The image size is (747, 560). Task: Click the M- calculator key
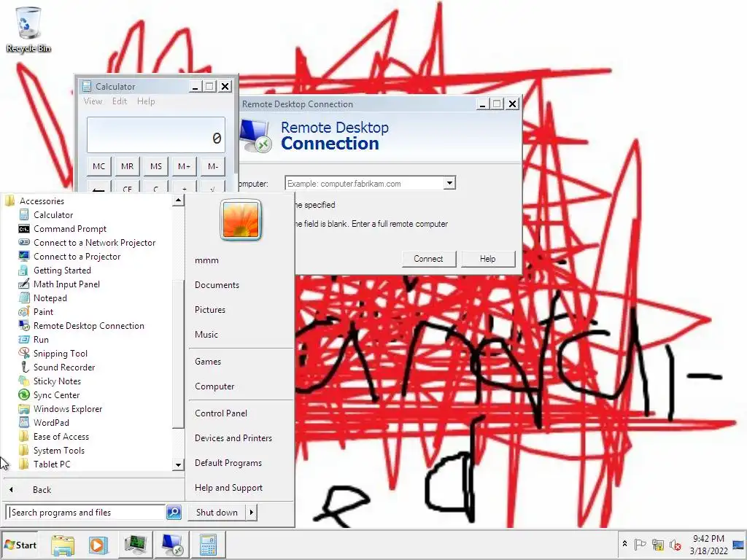click(213, 166)
